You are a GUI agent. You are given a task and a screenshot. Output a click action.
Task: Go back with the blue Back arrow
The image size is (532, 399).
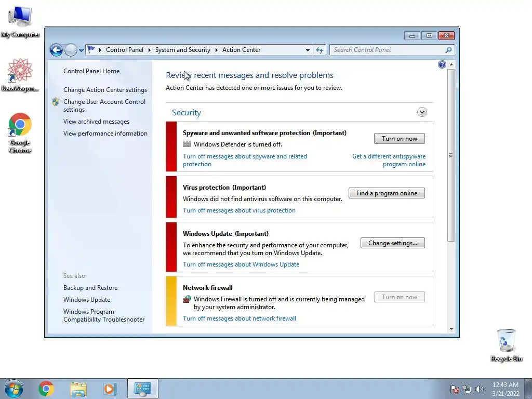coord(56,50)
